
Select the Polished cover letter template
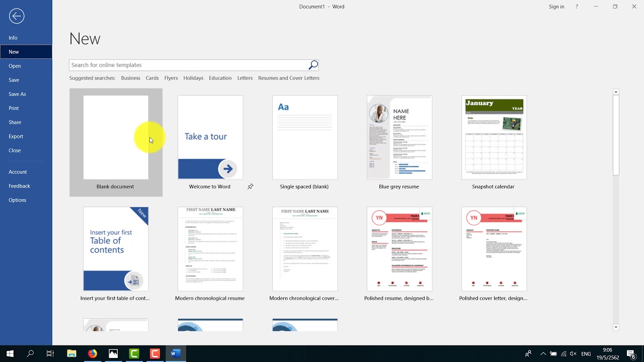point(494,254)
